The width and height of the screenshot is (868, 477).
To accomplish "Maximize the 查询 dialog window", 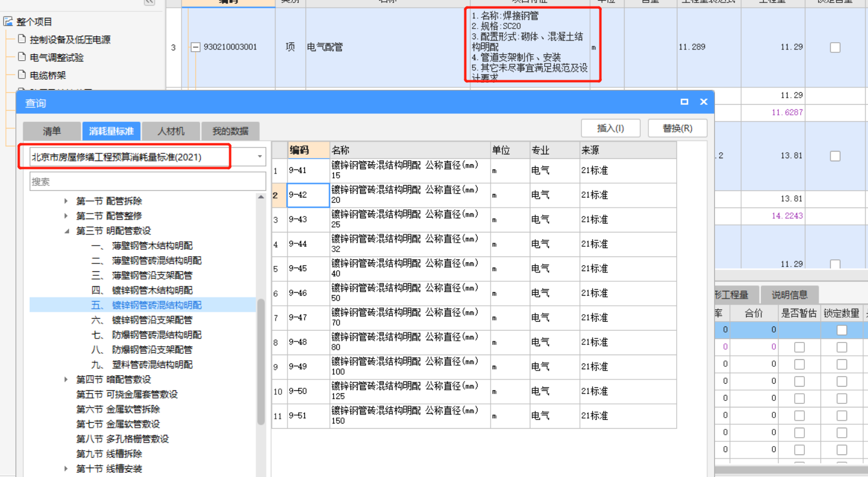I will click(x=685, y=102).
